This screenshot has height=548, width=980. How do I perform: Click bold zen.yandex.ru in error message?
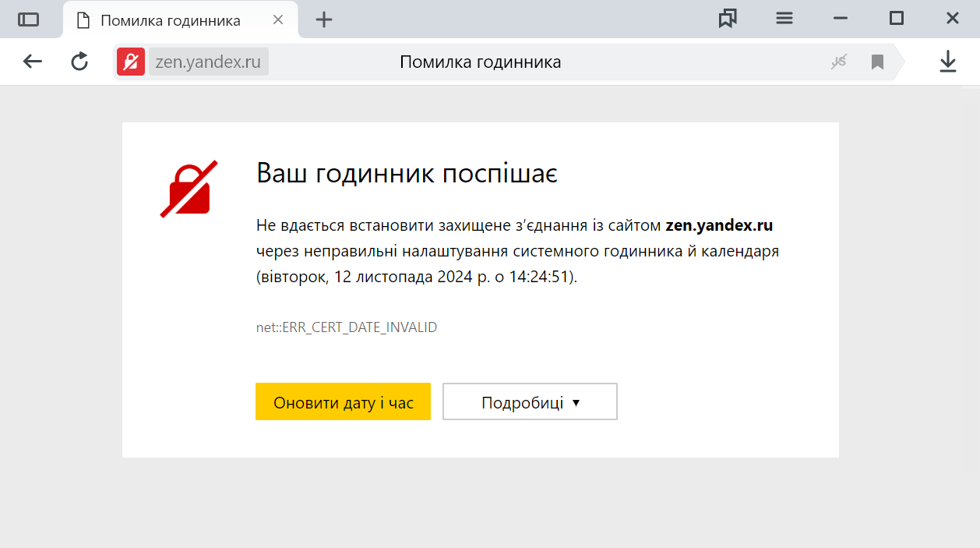point(719,226)
